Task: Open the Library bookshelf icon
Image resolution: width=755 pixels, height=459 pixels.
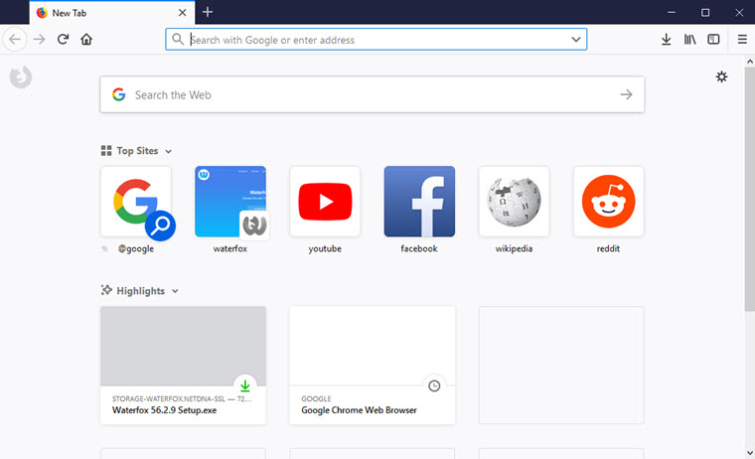Action: pos(690,39)
